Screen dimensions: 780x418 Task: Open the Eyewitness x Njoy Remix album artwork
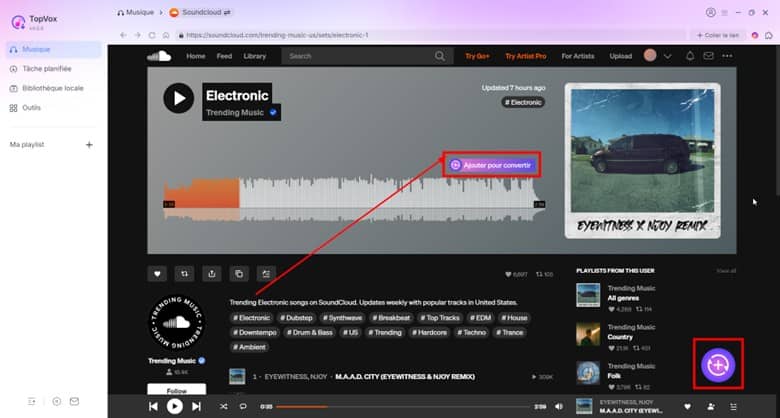642,160
